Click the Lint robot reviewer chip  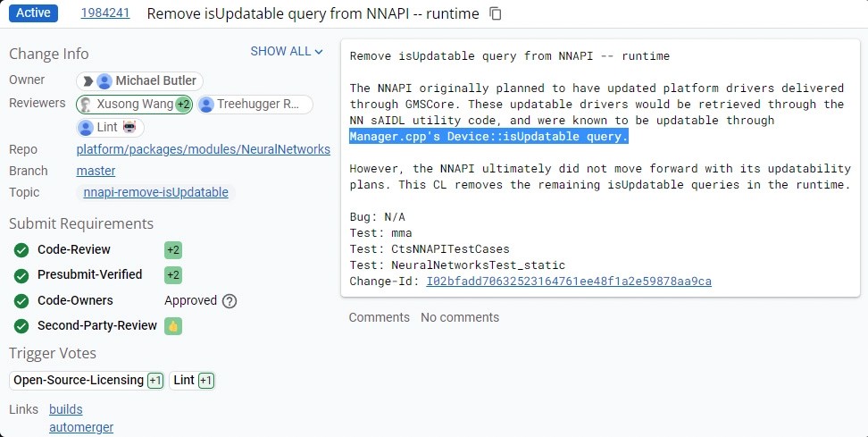(x=112, y=128)
